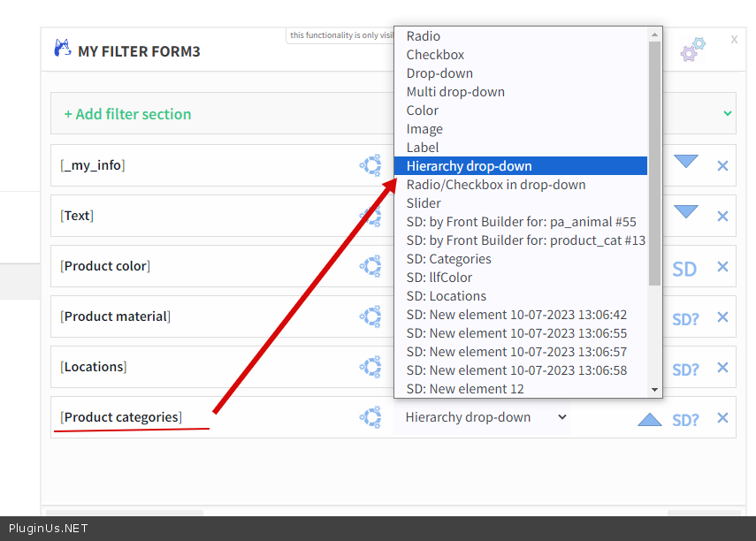Viewport: 756px width, 541px height.
Task: Click the list's bottom scroll arrow
Action: (x=655, y=390)
